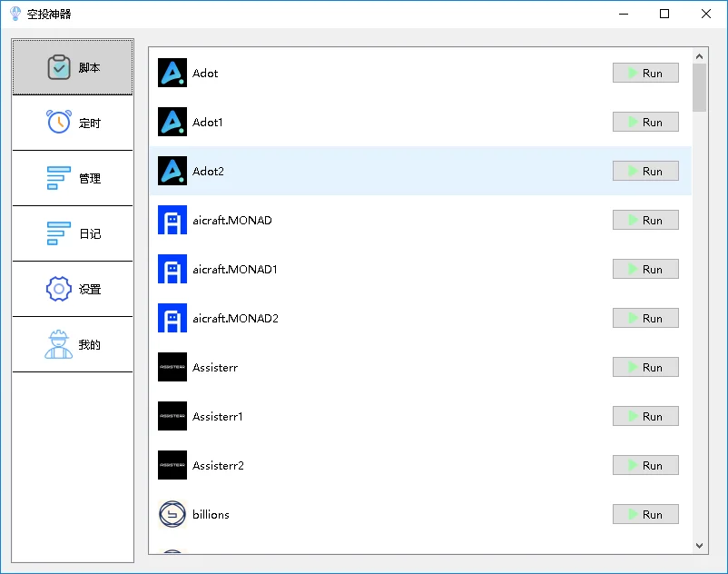
Task: Open the 管理 management tab
Action: pyautogui.click(x=73, y=178)
